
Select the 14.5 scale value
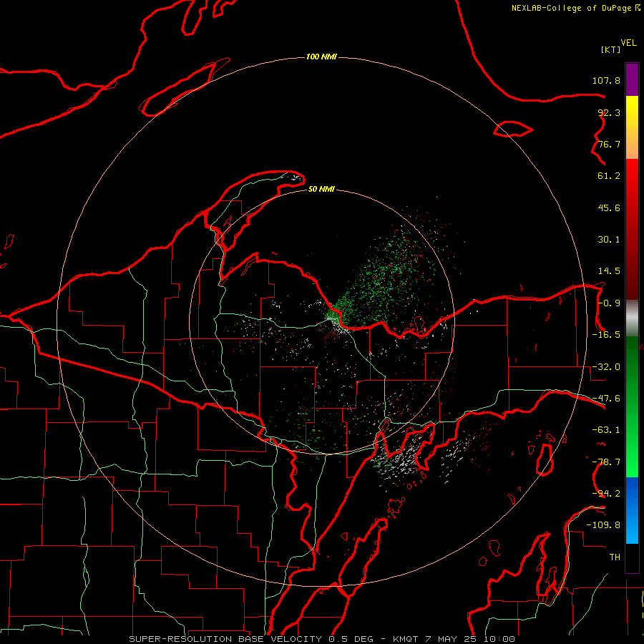[609, 271]
